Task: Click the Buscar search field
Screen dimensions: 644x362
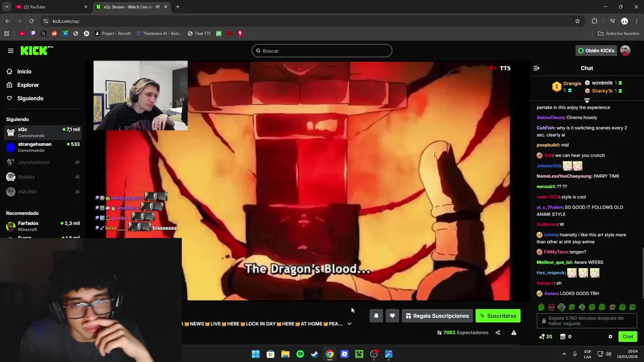Action: tap(322, 51)
